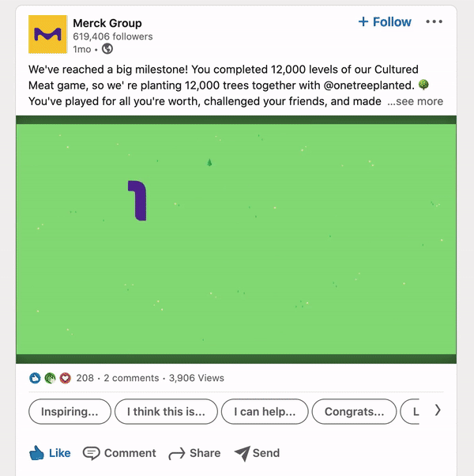The image size is (474, 476).
Task: Follow Merck Group
Action: pyautogui.click(x=385, y=22)
